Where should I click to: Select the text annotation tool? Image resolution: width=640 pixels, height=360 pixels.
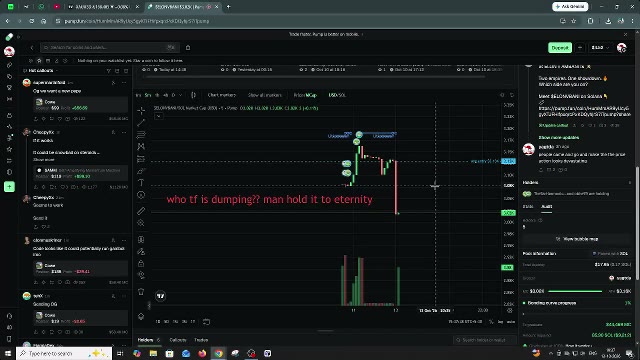pyautogui.click(x=141, y=183)
